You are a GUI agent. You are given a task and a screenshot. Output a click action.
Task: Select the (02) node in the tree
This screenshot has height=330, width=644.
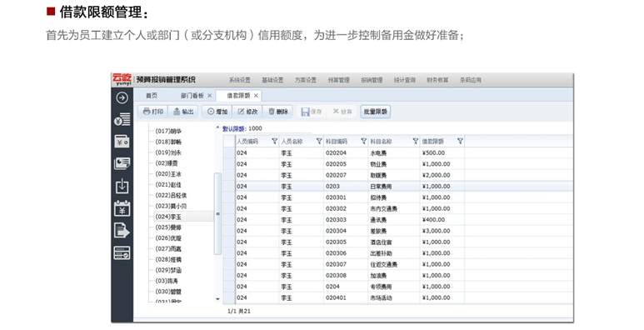coord(167,163)
